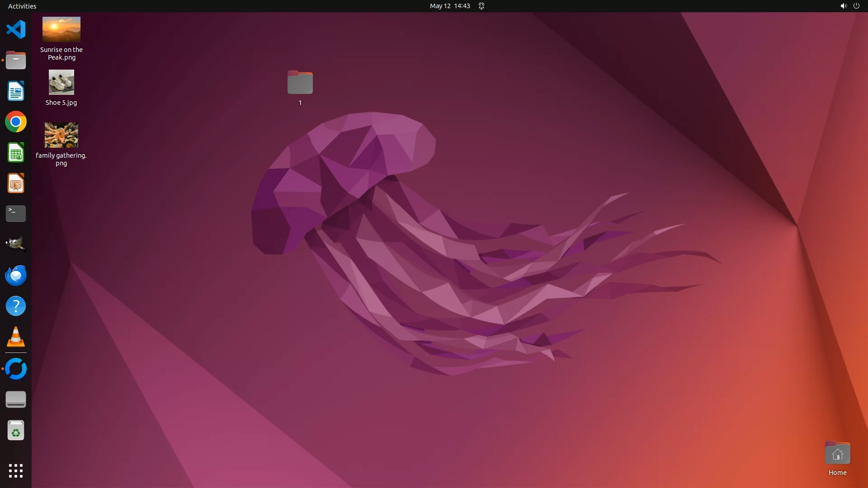The image size is (868, 488).
Task: Open the Terminal application
Action: [16, 214]
